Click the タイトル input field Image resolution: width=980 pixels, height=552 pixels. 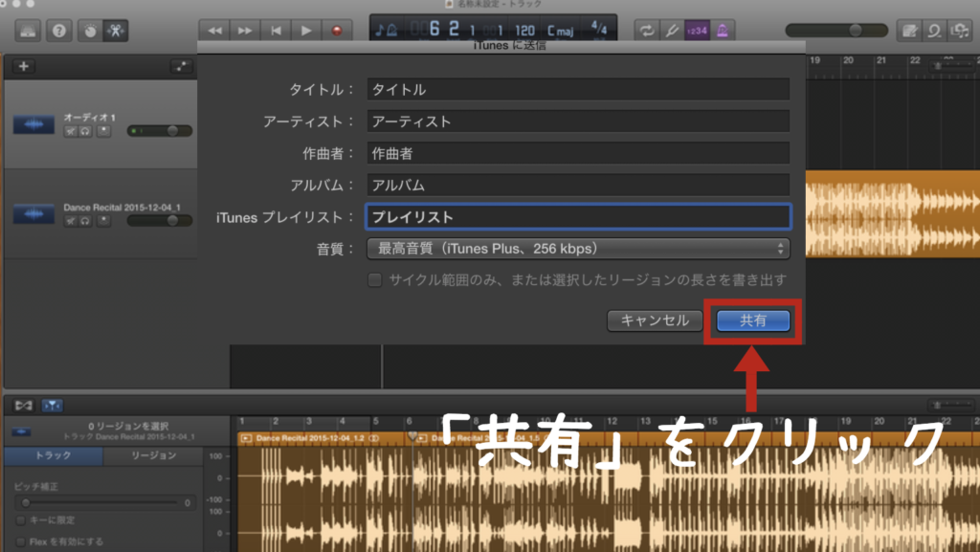click(x=578, y=89)
